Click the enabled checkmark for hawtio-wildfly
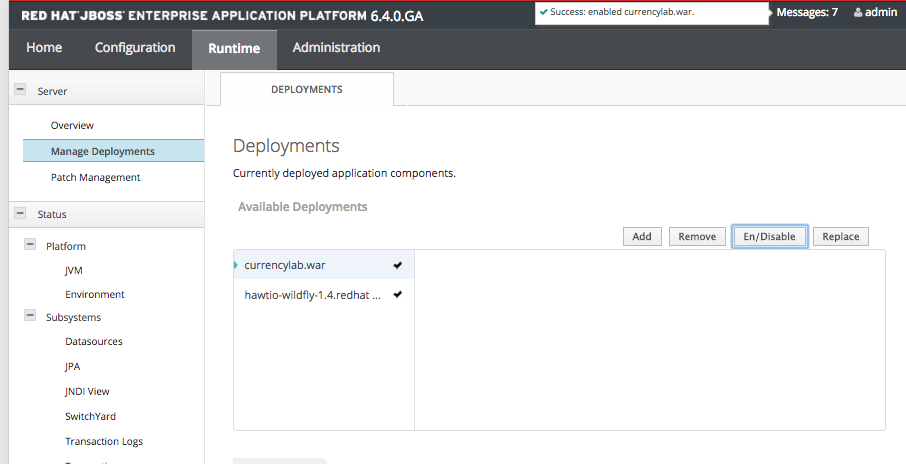Screen dimensions: 906x464 (x=398, y=295)
